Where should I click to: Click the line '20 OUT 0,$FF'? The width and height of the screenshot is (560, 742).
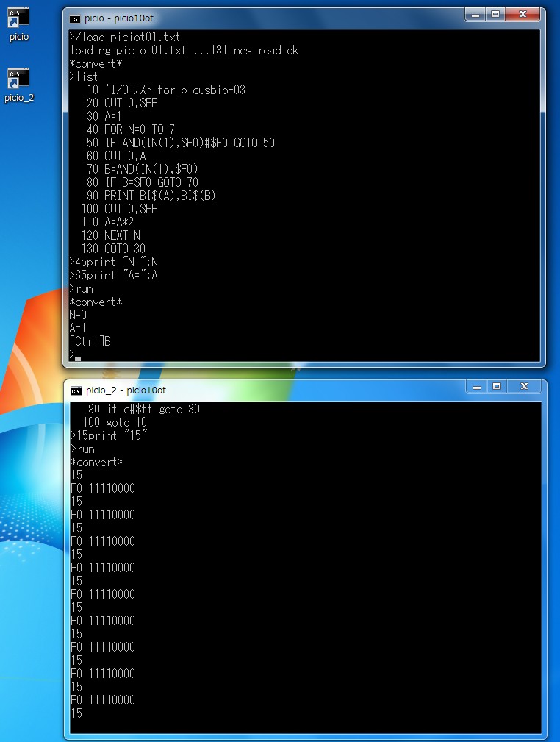click(121, 103)
